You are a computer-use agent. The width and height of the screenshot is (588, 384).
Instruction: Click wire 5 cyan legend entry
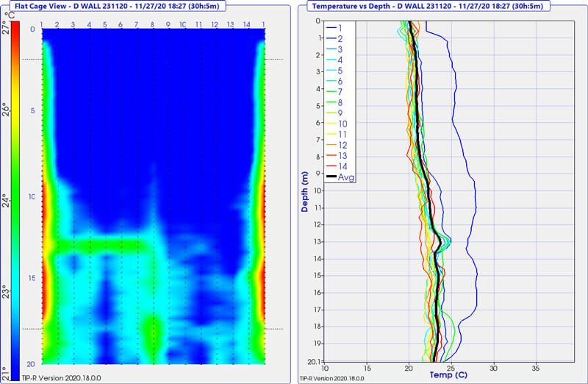click(x=340, y=70)
